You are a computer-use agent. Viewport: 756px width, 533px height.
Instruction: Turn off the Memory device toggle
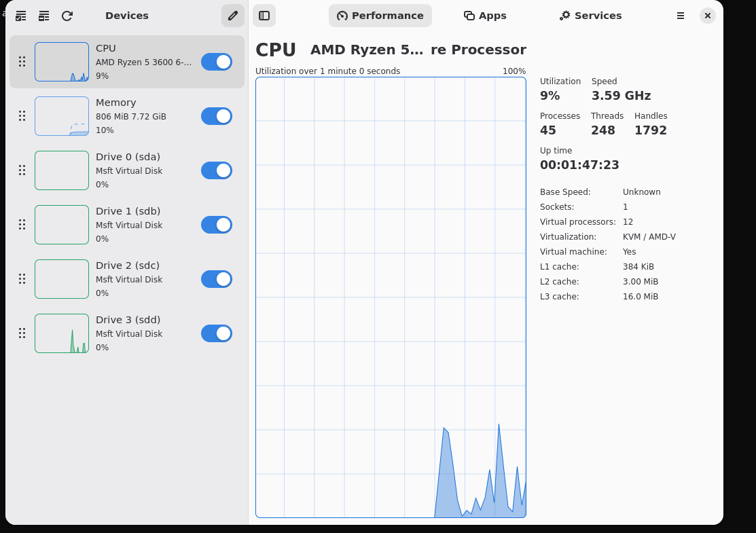[216, 115]
